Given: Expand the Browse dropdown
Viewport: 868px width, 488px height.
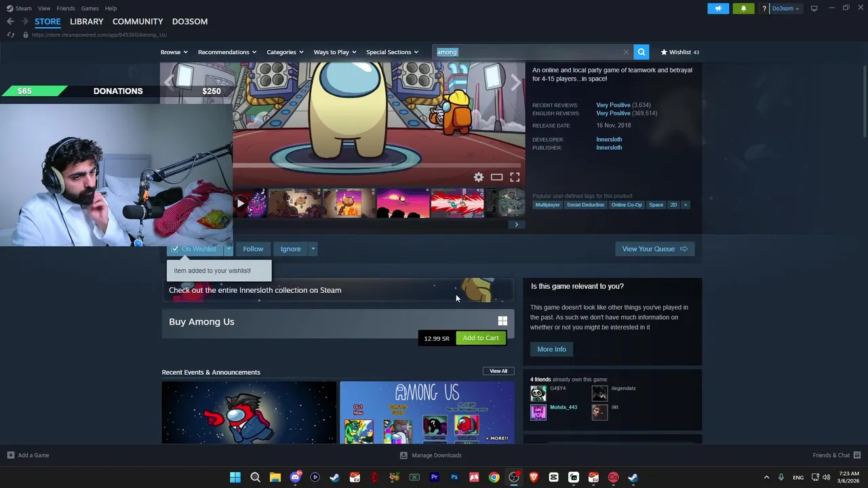Looking at the screenshot, I should point(174,52).
